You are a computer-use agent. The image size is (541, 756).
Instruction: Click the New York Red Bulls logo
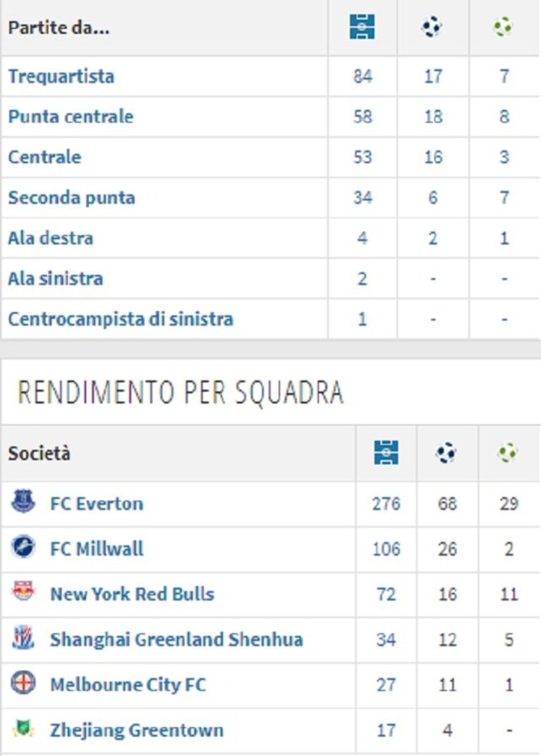(x=23, y=592)
